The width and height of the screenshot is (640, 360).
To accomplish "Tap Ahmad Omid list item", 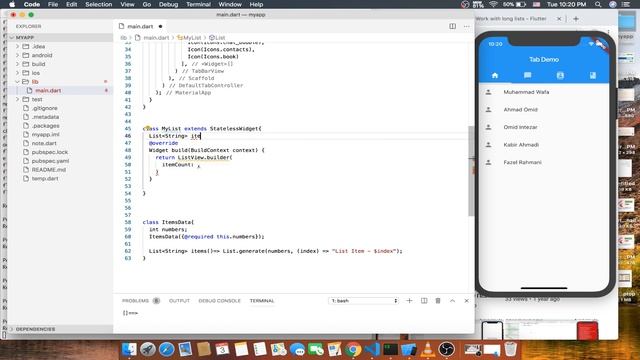I will click(544, 110).
